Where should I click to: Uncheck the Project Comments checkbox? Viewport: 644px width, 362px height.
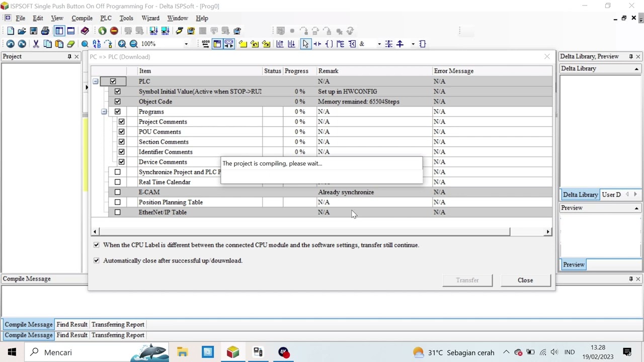[121, 122]
